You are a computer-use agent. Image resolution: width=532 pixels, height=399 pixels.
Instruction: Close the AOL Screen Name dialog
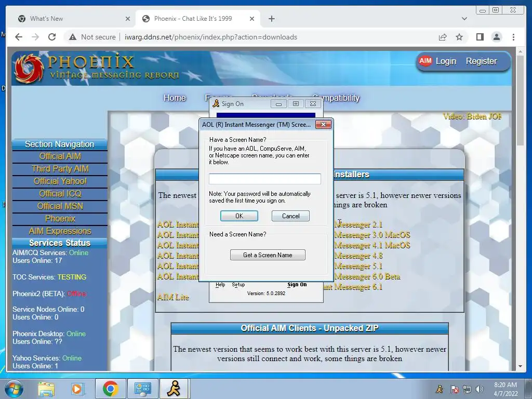[323, 125]
